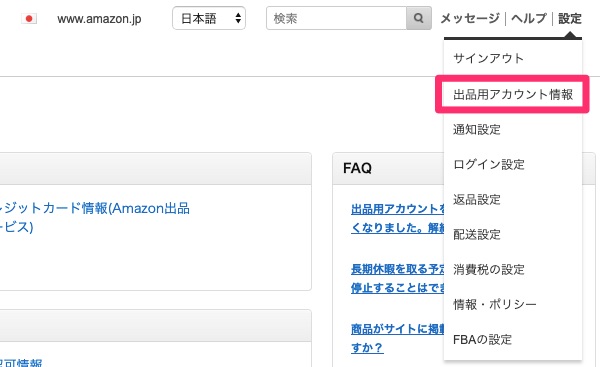The width and height of the screenshot is (600, 367).
Task: Select ログイン設定 from the menu
Action: click(x=489, y=165)
